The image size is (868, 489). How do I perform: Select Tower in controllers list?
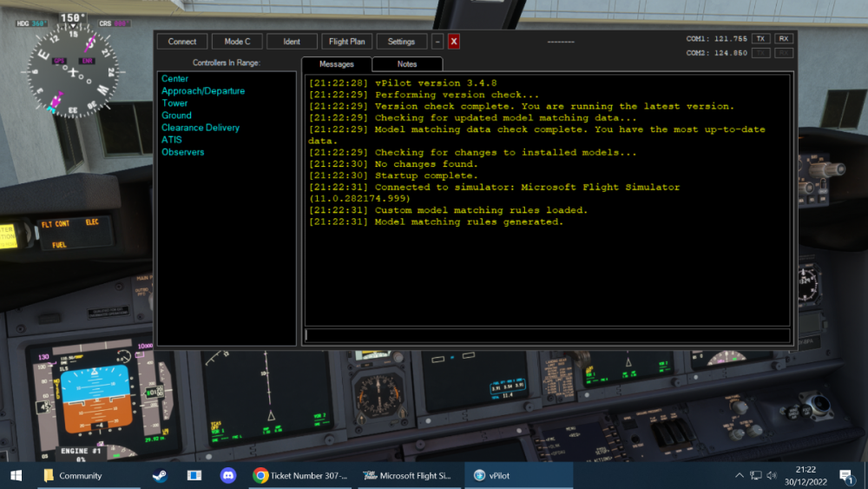[x=174, y=103]
